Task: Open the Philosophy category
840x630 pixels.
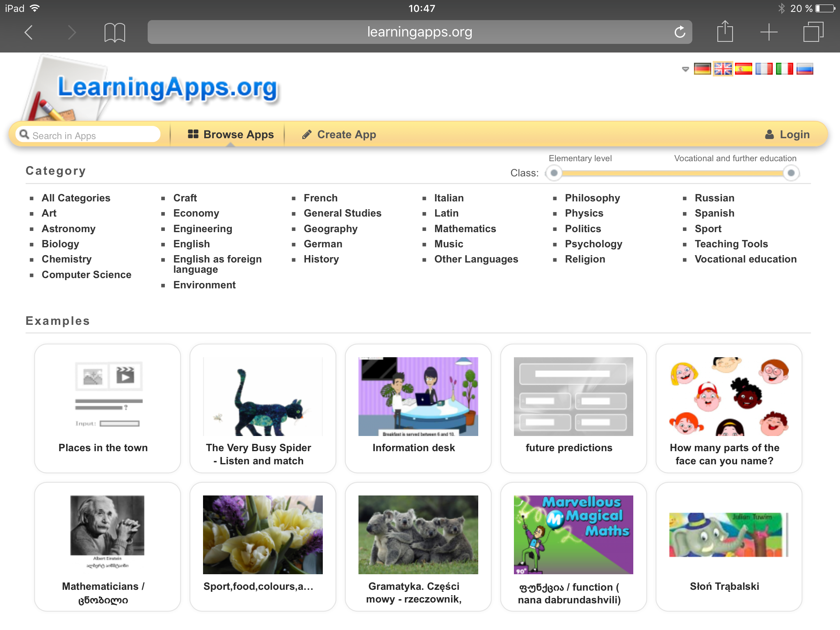Action: pyautogui.click(x=592, y=198)
